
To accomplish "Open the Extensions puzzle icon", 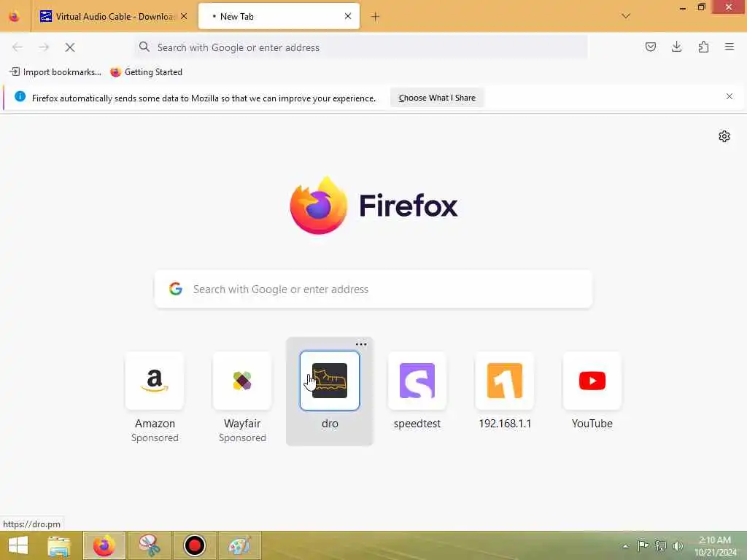I will [x=703, y=47].
